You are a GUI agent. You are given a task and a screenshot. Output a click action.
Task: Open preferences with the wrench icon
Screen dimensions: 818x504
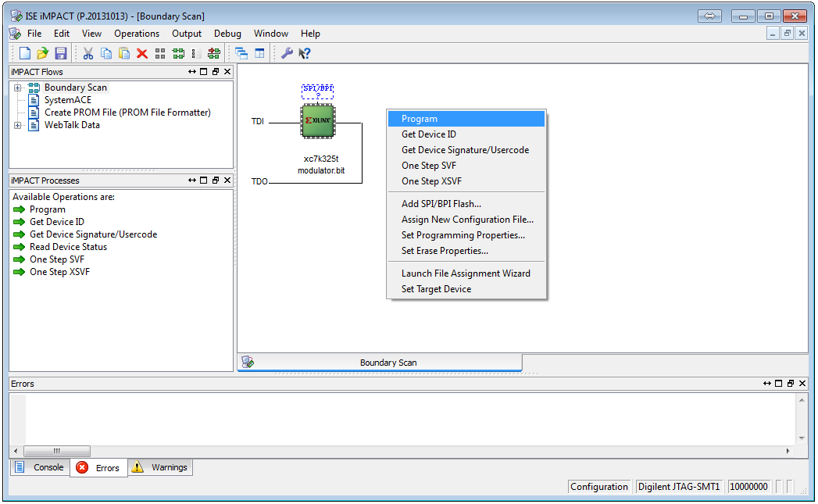(x=287, y=53)
